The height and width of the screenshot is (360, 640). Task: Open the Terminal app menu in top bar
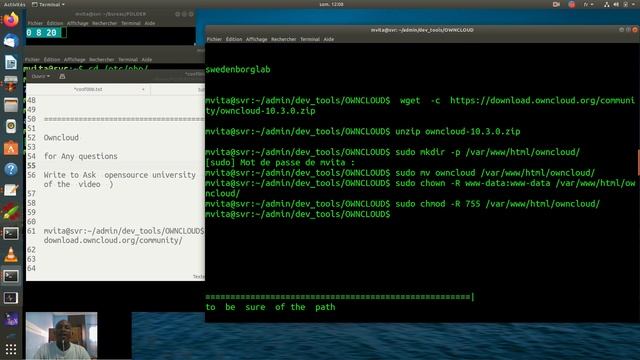pyautogui.click(x=48, y=4)
